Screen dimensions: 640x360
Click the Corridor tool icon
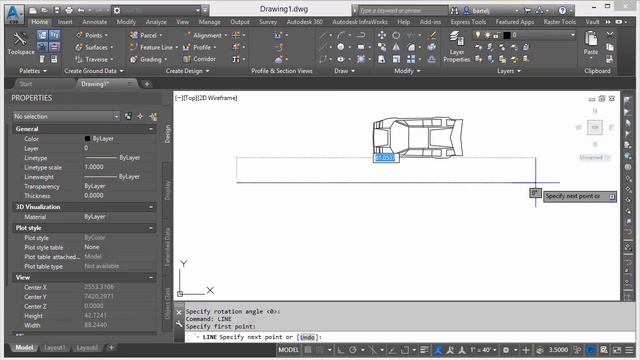(187, 59)
